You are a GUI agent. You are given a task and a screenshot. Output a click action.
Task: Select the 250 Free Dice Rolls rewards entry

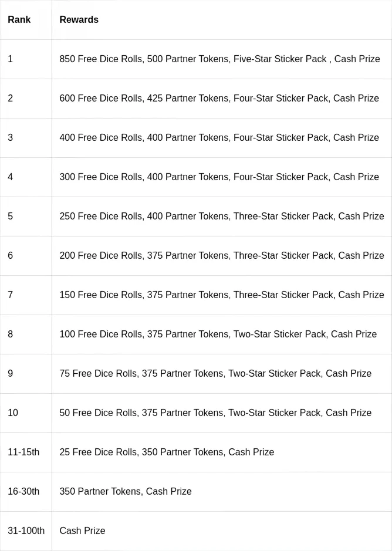(x=221, y=217)
